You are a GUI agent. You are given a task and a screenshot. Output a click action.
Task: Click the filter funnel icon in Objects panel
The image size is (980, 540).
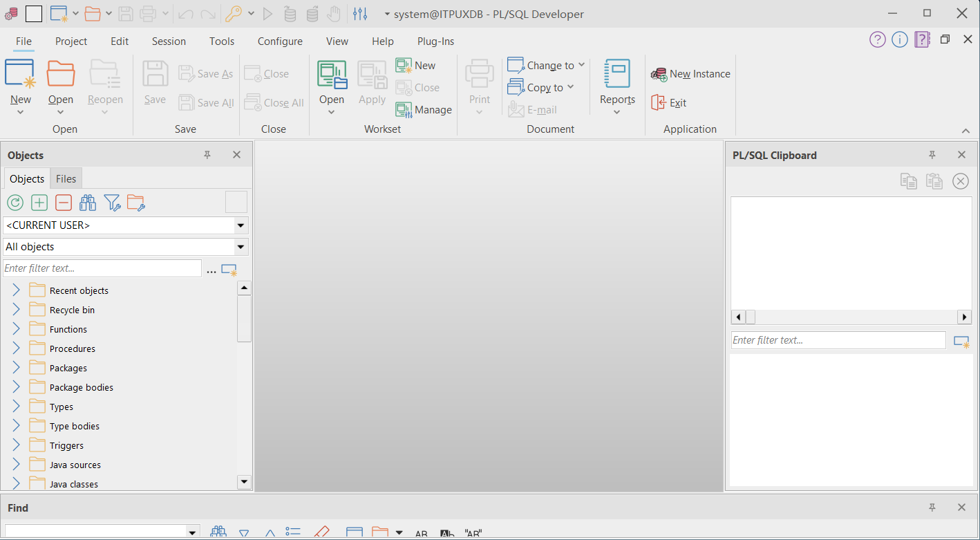pos(113,203)
